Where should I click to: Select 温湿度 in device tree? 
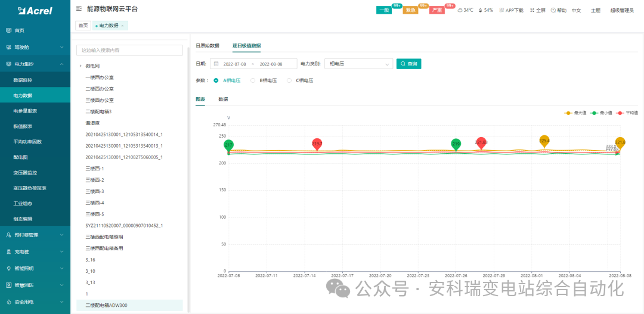pyautogui.click(x=92, y=123)
